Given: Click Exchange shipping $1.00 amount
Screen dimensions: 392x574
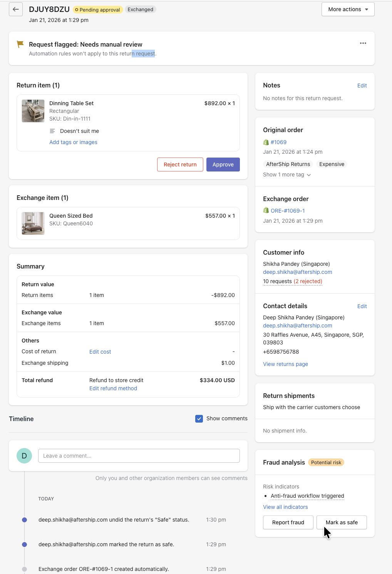Looking at the screenshot, I should 228,363.
